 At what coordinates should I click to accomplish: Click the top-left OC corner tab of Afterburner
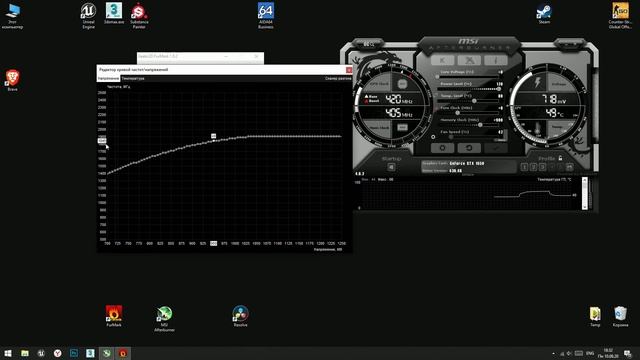click(x=368, y=44)
